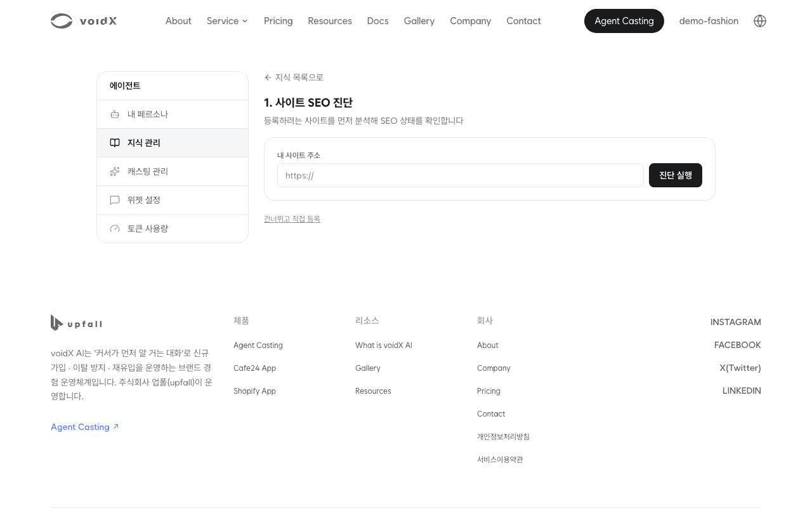Image resolution: width=812 pixels, height=508 pixels.
Task: Open the FACEBOOK social link
Action: 738,345
